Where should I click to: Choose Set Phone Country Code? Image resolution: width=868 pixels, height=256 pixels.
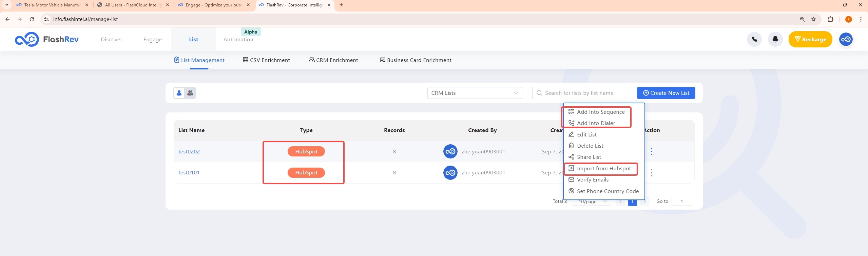coord(604,191)
